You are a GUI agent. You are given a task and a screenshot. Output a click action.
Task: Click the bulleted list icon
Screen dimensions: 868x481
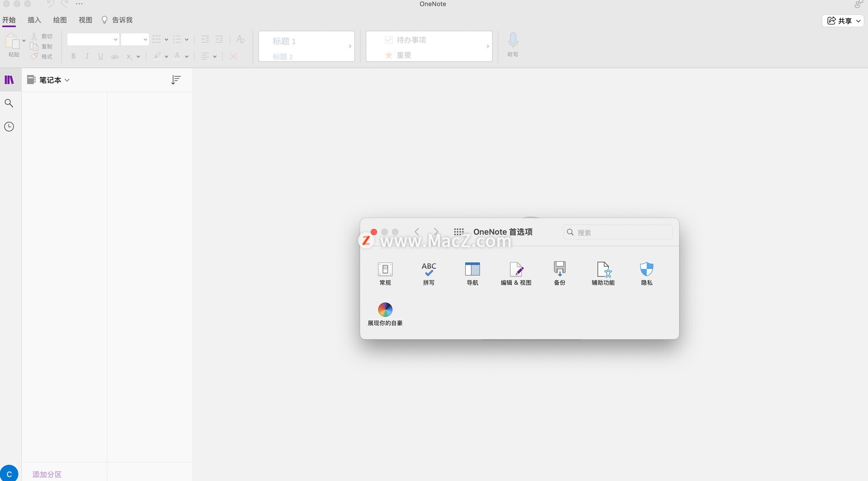coord(157,39)
